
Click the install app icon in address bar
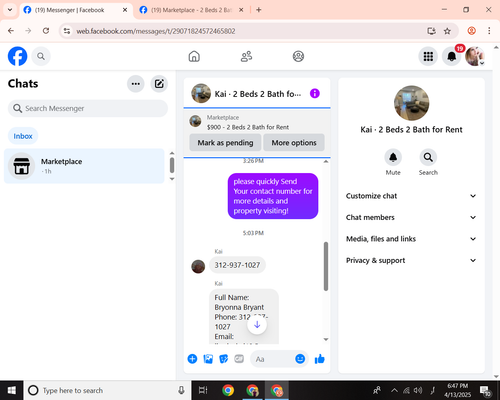(x=431, y=31)
